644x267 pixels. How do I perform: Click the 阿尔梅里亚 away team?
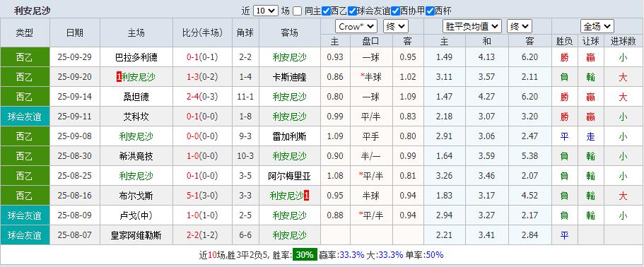coord(290,176)
